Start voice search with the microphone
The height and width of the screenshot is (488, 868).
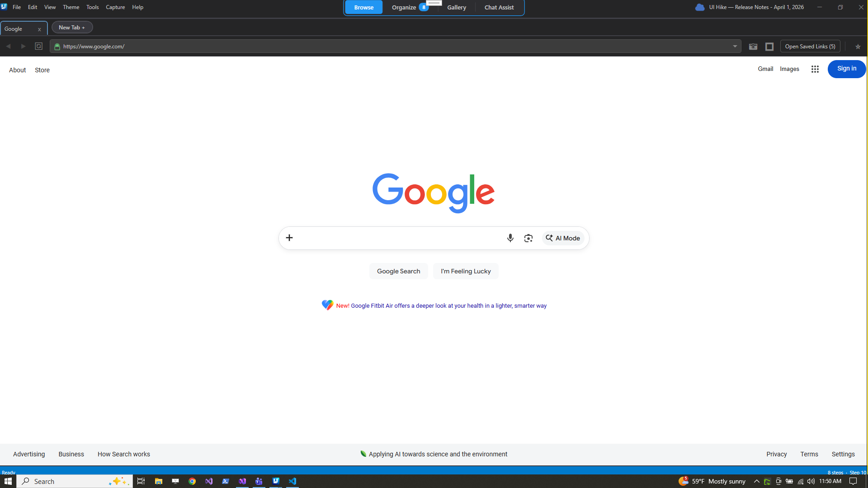510,238
